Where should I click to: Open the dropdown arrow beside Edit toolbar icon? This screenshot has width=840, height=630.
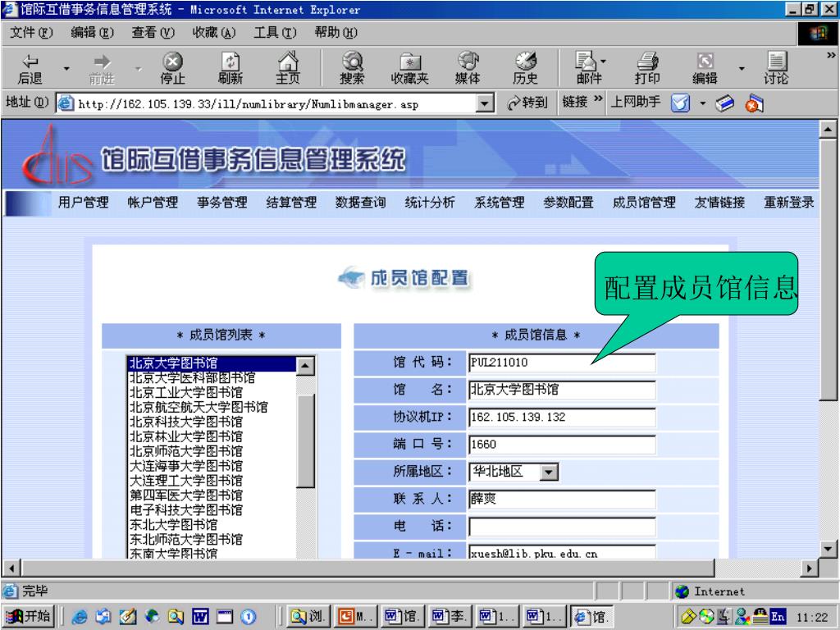pos(742,69)
